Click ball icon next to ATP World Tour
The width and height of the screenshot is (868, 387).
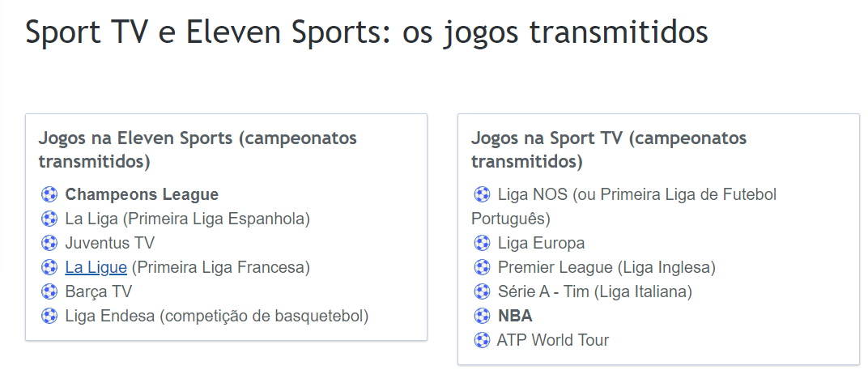pyautogui.click(x=482, y=340)
